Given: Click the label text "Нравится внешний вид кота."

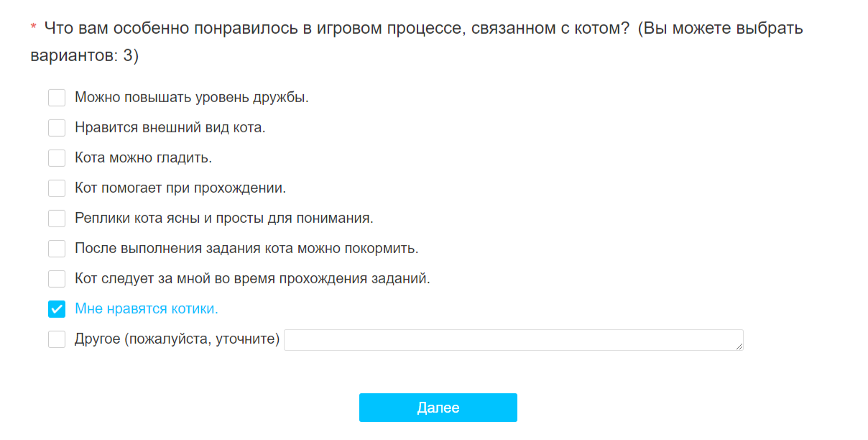Looking at the screenshot, I should click(170, 128).
